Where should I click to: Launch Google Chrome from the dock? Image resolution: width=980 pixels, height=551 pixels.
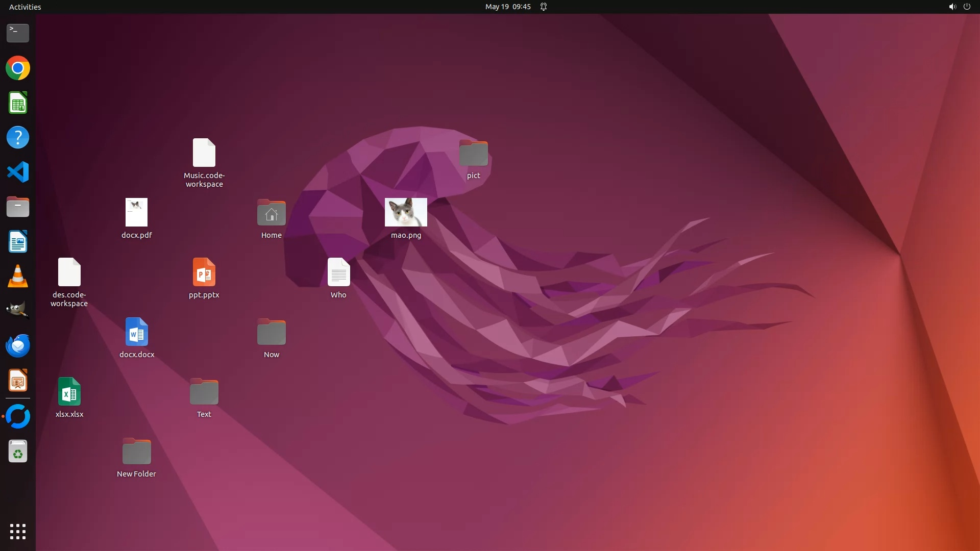(18, 68)
